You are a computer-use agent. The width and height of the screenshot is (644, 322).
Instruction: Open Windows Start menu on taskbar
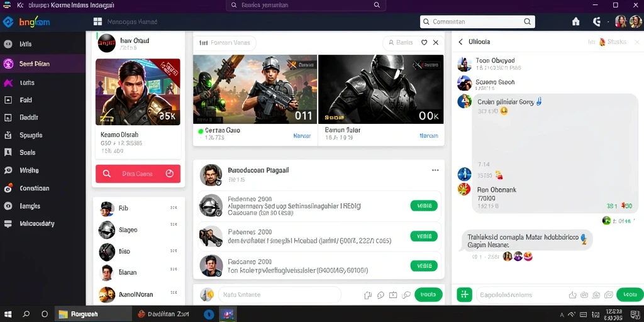[x=8, y=314]
